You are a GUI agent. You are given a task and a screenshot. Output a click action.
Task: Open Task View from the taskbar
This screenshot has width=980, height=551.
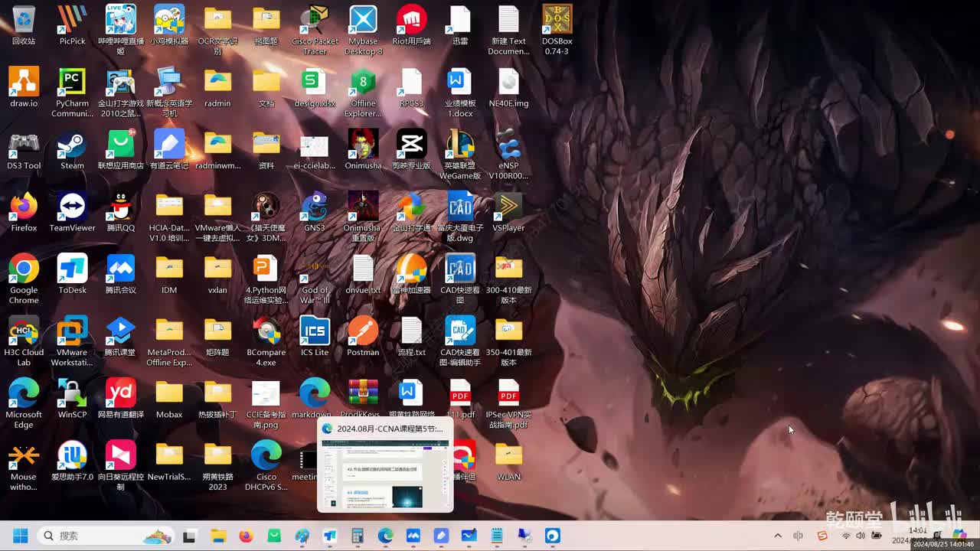click(189, 536)
